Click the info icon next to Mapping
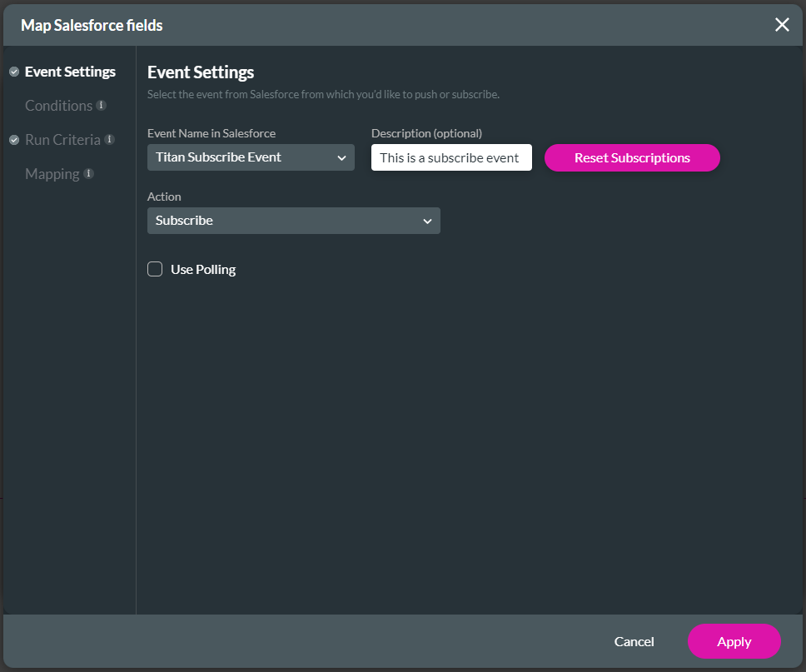The width and height of the screenshot is (806, 672). click(x=89, y=174)
